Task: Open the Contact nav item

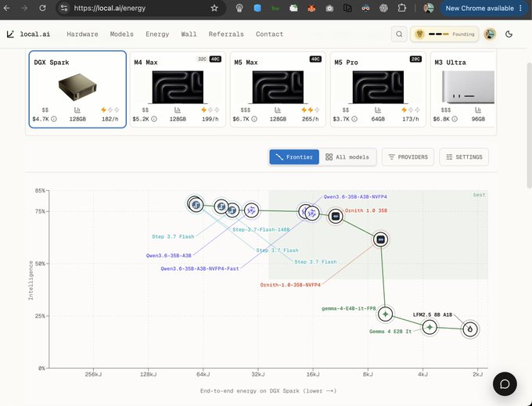Action: [269, 34]
